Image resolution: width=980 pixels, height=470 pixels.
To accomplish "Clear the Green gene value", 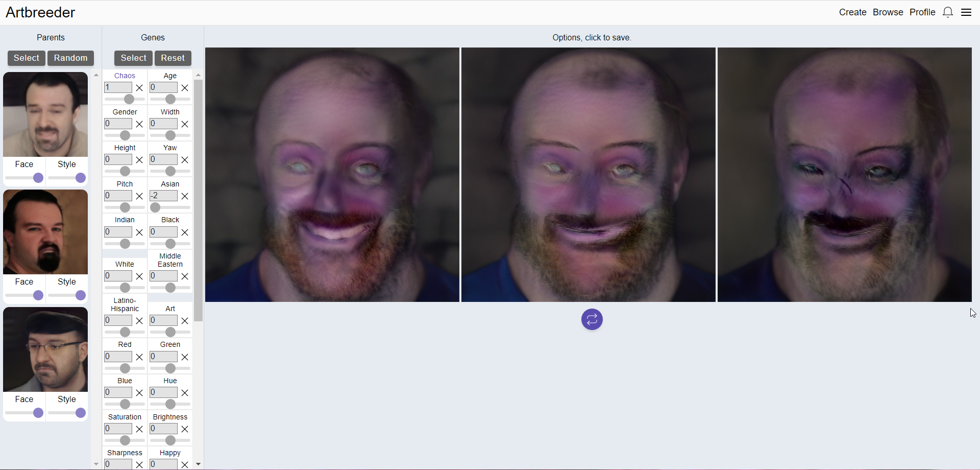I will click(185, 357).
